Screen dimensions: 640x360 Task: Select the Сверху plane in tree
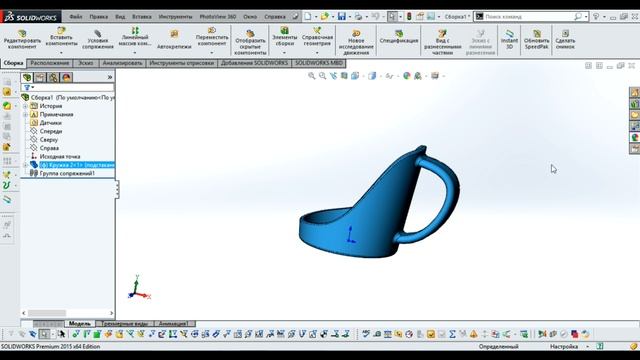tap(49, 140)
